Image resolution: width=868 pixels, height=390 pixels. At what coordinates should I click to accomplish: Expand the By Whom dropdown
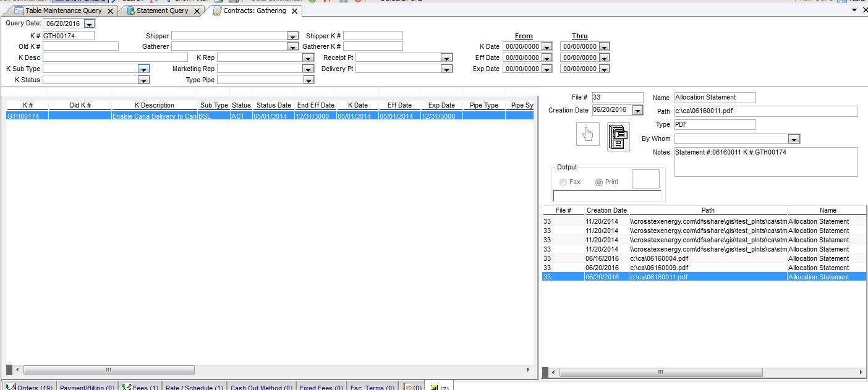(x=794, y=139)
